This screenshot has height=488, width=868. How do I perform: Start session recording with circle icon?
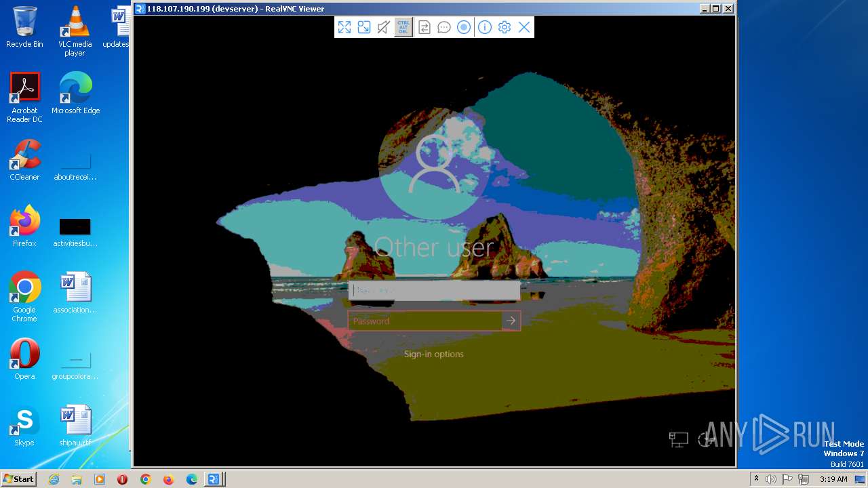coord(464,27)
